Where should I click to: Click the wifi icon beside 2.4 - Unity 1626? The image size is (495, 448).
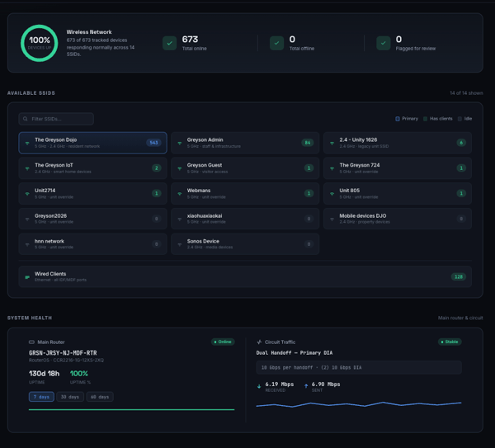point(332,144)
